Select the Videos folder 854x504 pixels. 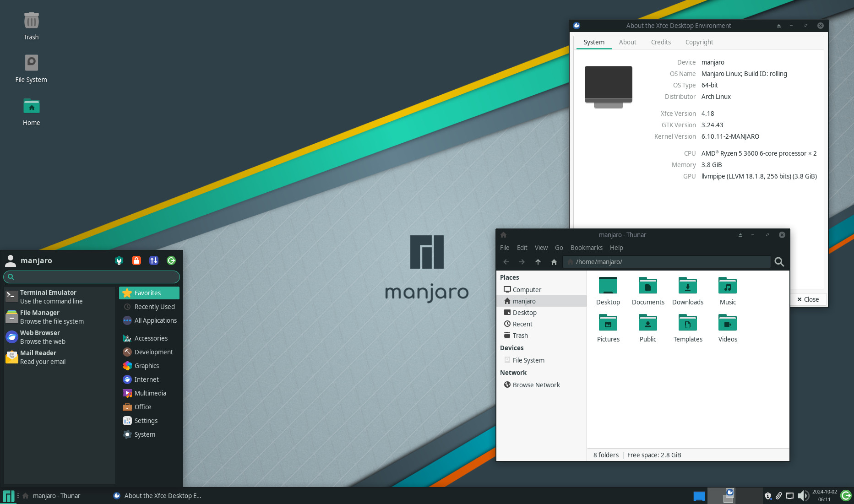coord(728,328)
